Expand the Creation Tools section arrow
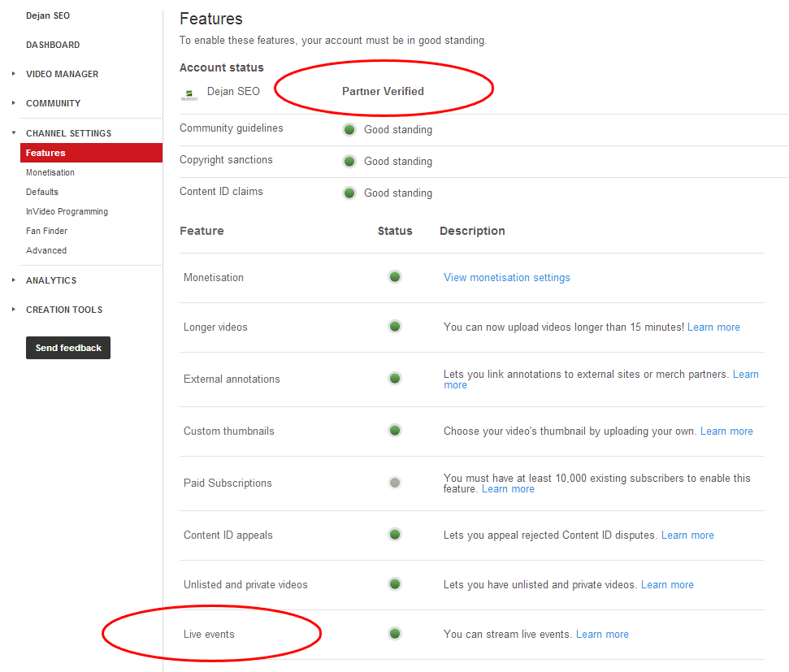Image resolution: width=789 pixels, height=672 pixels. click(x=14, y=309)
